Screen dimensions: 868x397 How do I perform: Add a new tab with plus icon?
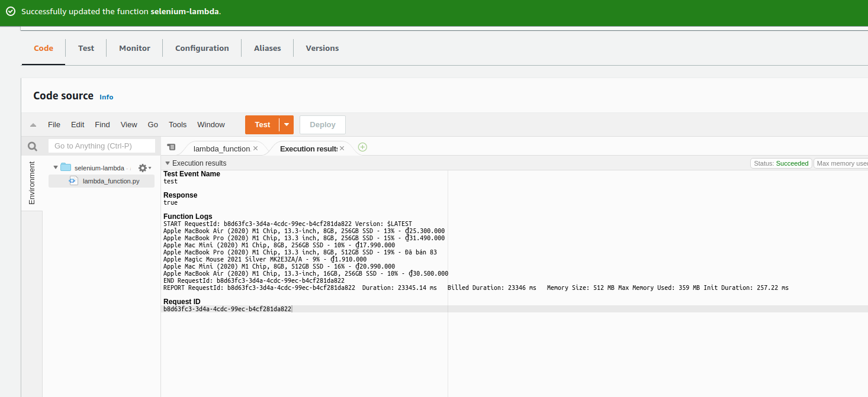(362, 147)
